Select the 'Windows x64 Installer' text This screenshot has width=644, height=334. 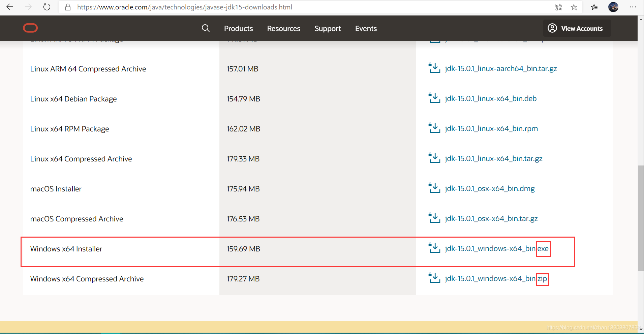click(x=66, y=249)
